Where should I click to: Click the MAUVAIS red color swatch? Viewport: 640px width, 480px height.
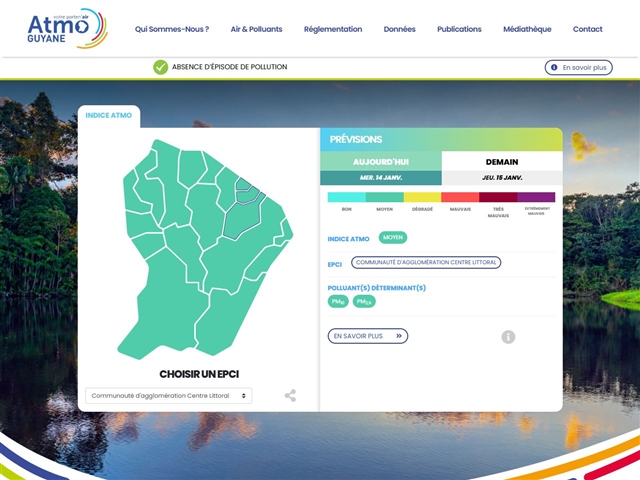460,197
